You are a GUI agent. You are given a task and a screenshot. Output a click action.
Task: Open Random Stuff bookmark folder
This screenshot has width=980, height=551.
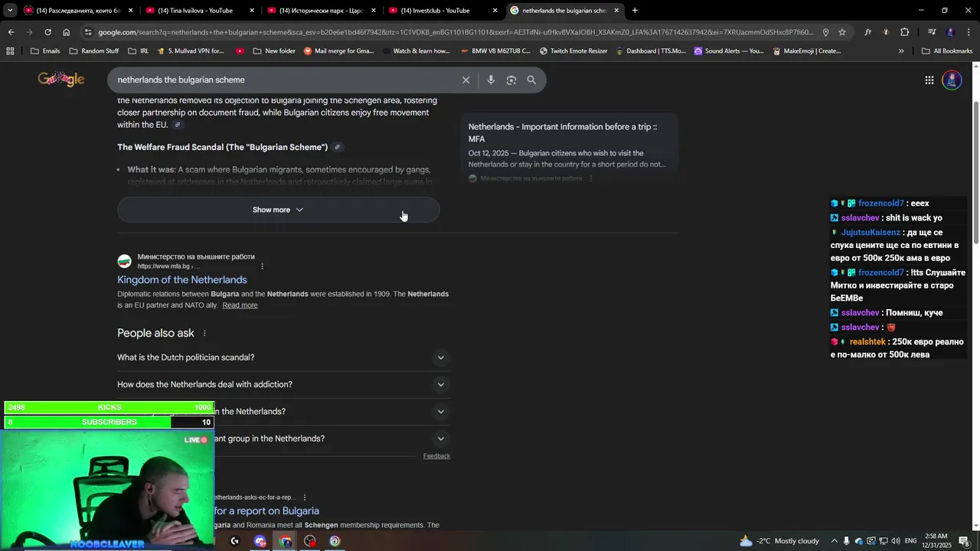pyautogui.click(x=94, y=51)
